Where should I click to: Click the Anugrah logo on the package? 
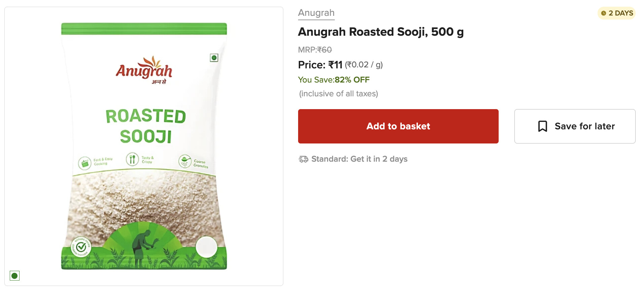(144, 70)
